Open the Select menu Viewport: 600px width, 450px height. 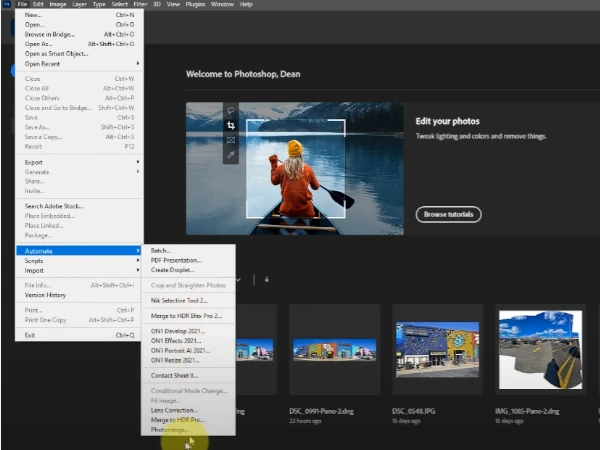pos(120,4)
